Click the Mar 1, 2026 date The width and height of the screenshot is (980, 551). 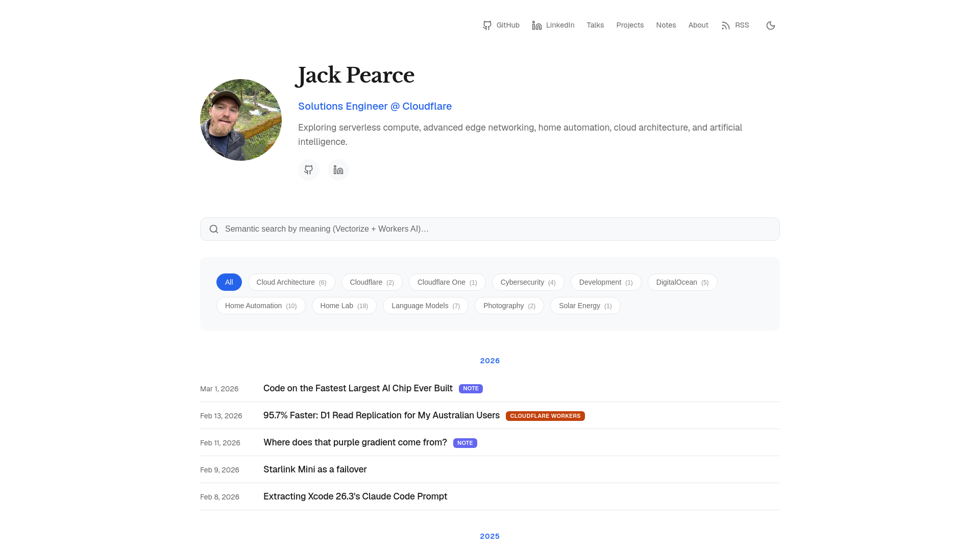pyautogui.click(x=219, y=389)
